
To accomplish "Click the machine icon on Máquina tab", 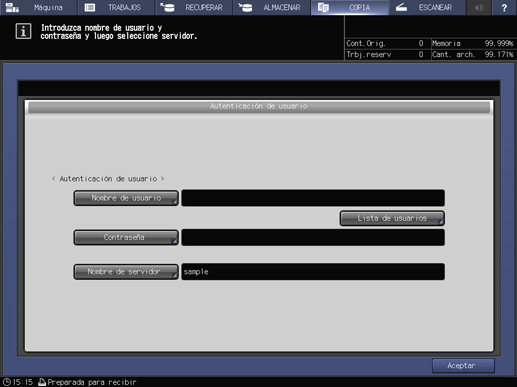I will coord(12,7).
